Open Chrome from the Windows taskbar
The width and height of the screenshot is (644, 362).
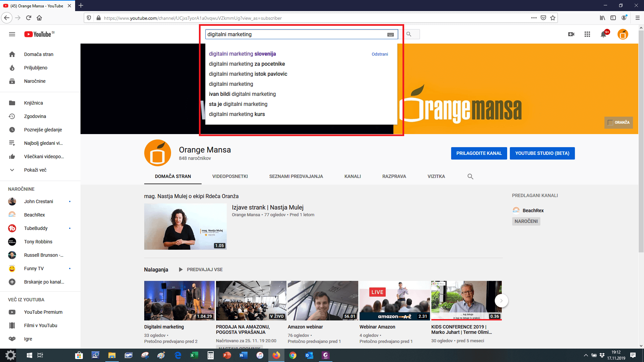[293, 355]
